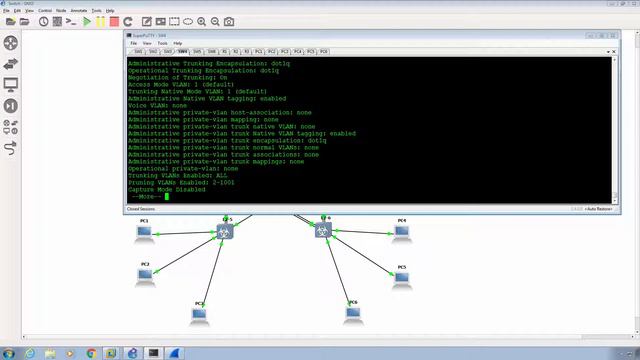Switch to the SW5 session tab
Image resolution: width=640 pixels, height=360 pixels.
point(197,52)
